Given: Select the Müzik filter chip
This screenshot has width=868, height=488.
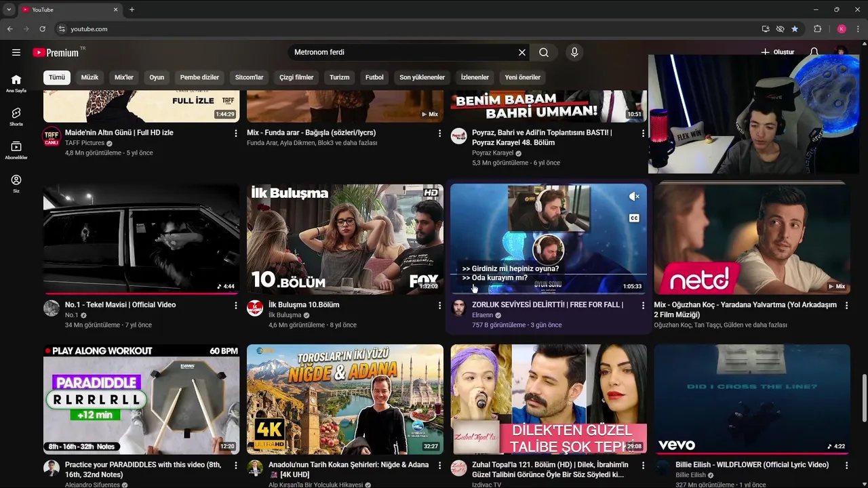Looking at the screenshot, I should (x=90, y=77).
